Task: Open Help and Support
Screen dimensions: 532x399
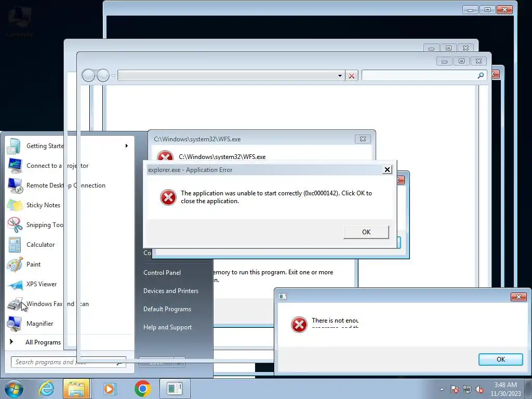Action: tap(167, 327)
